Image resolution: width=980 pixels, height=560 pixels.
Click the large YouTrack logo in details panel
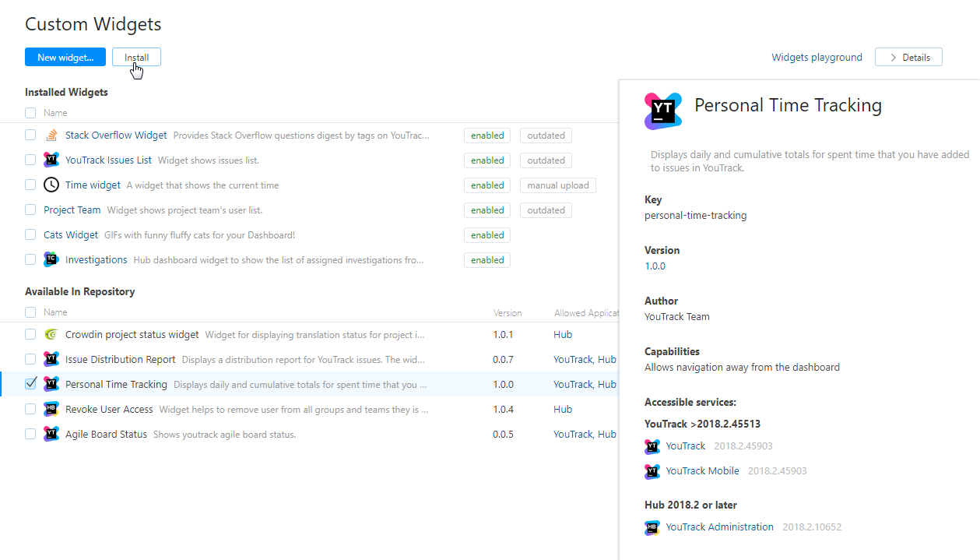coord(663,111)
